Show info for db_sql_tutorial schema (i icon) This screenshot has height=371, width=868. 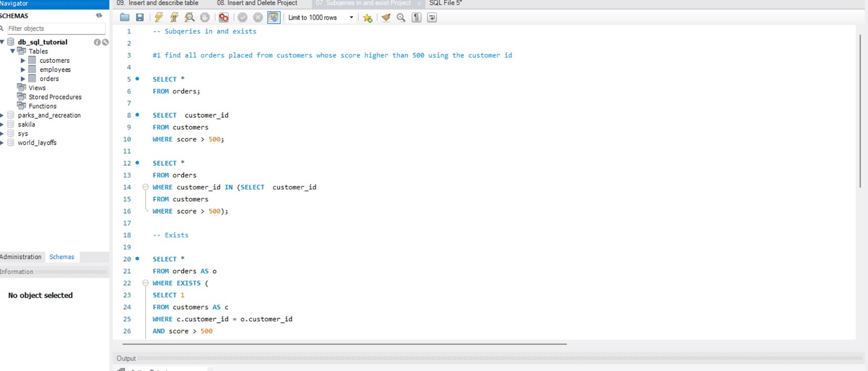click(97, 42)
